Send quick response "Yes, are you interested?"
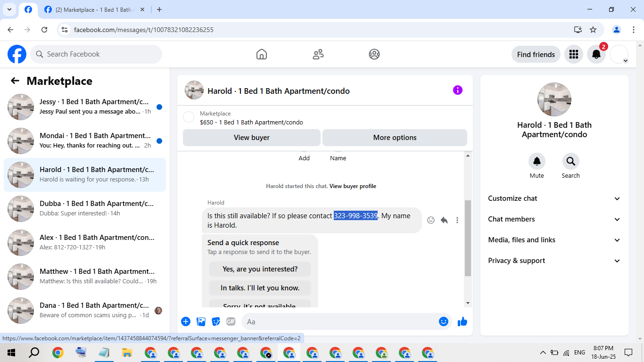 pos(260,269)
